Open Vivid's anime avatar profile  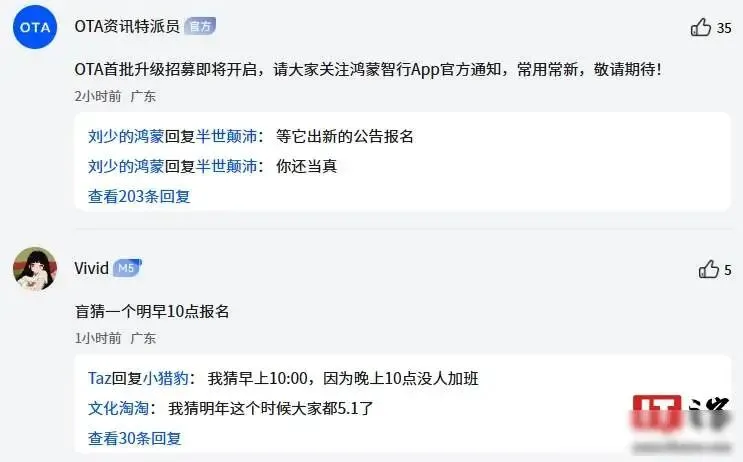35,269
